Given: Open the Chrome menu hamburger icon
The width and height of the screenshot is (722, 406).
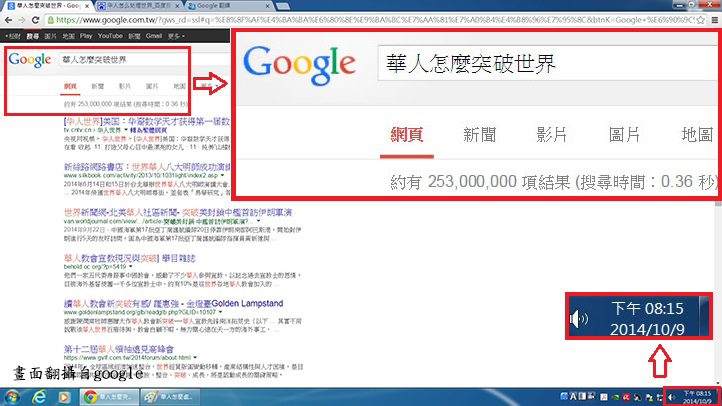Looking at the screenshot, I should [x=714, y=20].
